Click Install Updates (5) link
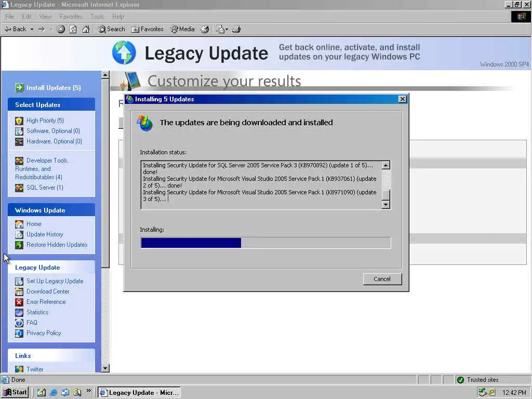Viewport: 532px width, 399px height. click(54, 88)
